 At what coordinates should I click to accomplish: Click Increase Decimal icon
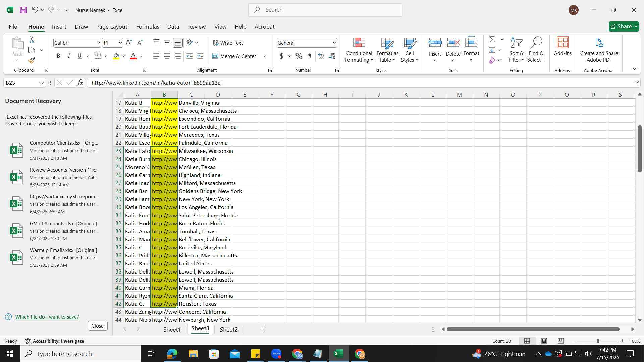click(x=321, y=56)
